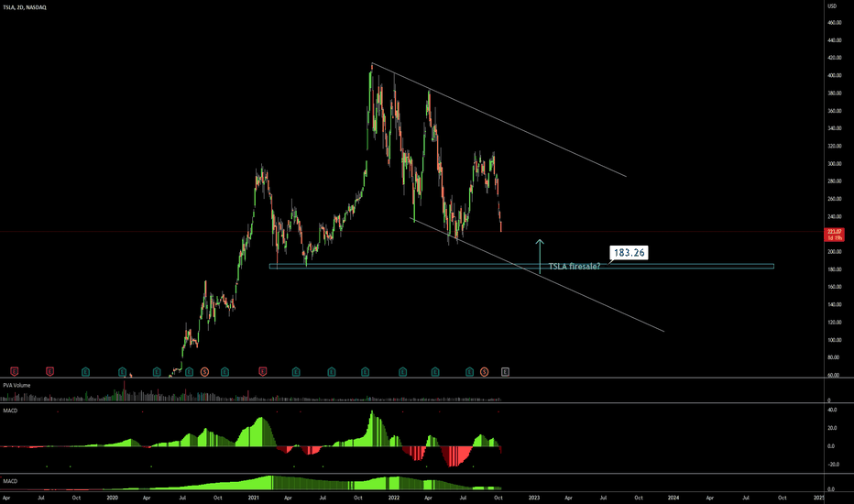Viewport: 854px width, 504px height.
Task: Click the PVA Volume indicator label
Action: (x=16, y=385)
